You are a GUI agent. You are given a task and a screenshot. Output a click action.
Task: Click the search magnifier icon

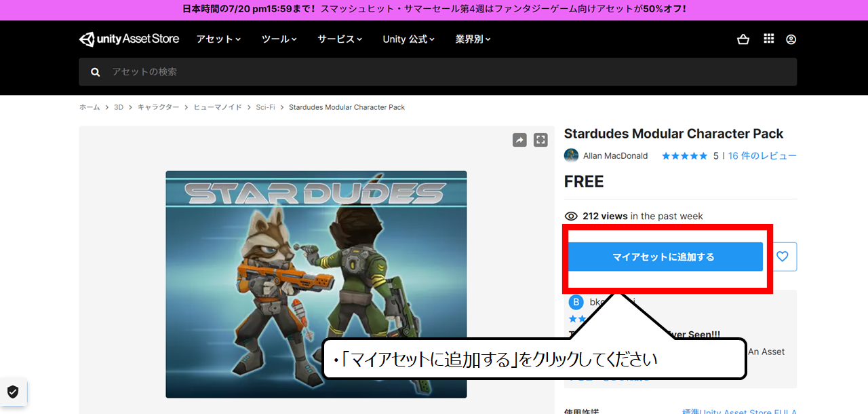click(x=96, y=72)
